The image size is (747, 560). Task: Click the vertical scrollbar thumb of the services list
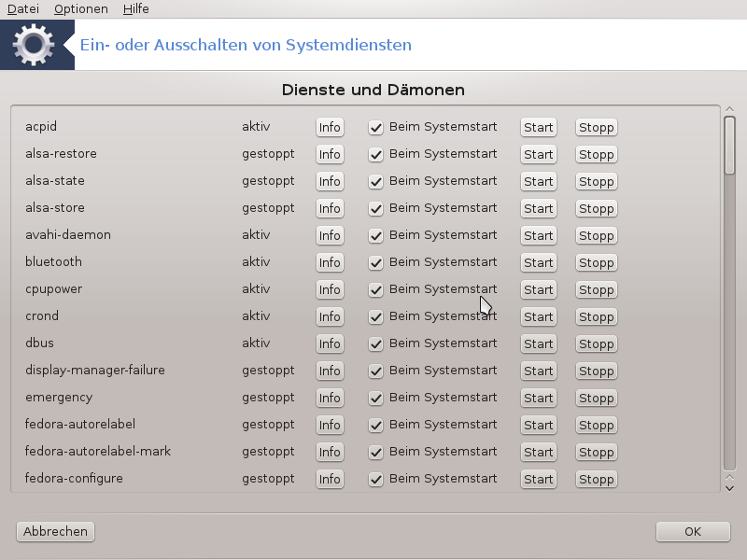click(x=729, y=146)
